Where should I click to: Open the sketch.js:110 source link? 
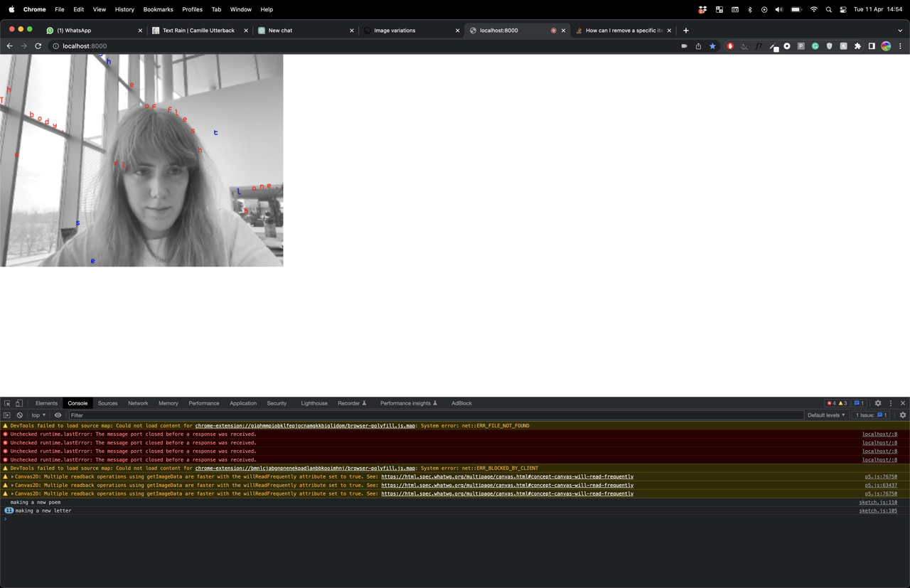[877, 502]
